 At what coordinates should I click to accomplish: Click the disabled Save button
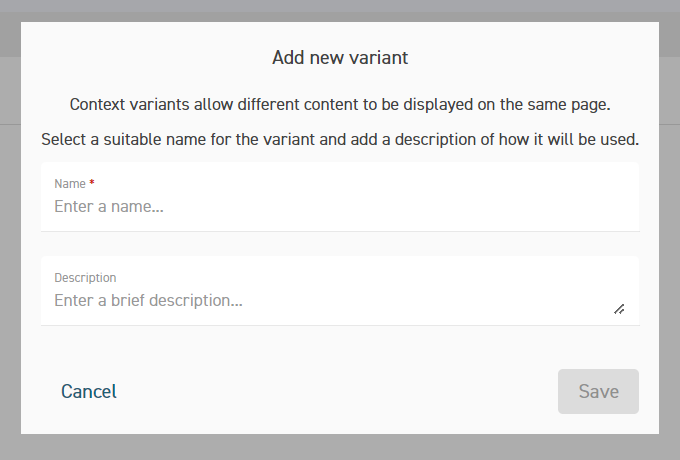[598, 391]
